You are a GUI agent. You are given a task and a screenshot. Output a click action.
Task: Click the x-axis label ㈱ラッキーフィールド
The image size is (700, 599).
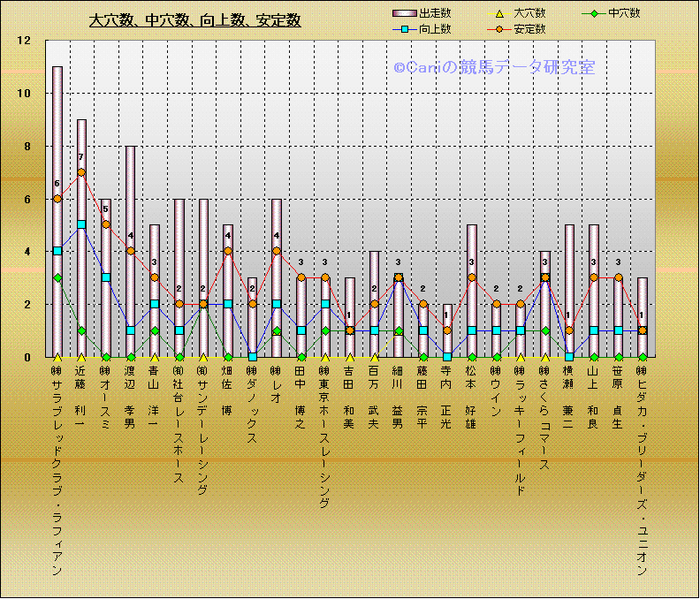click(x=521, y=431)
